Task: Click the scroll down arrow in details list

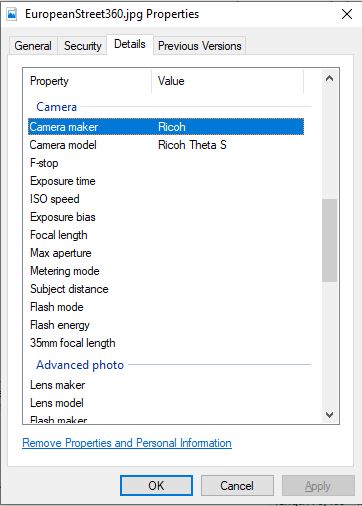Action: coord(329,415)
